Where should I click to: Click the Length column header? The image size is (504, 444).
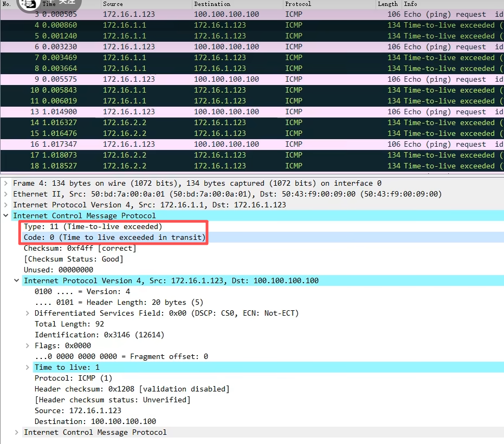[387, 4]
